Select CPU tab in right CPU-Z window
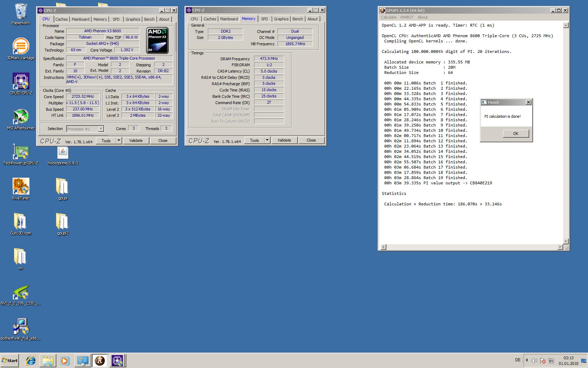 (195, 19)
